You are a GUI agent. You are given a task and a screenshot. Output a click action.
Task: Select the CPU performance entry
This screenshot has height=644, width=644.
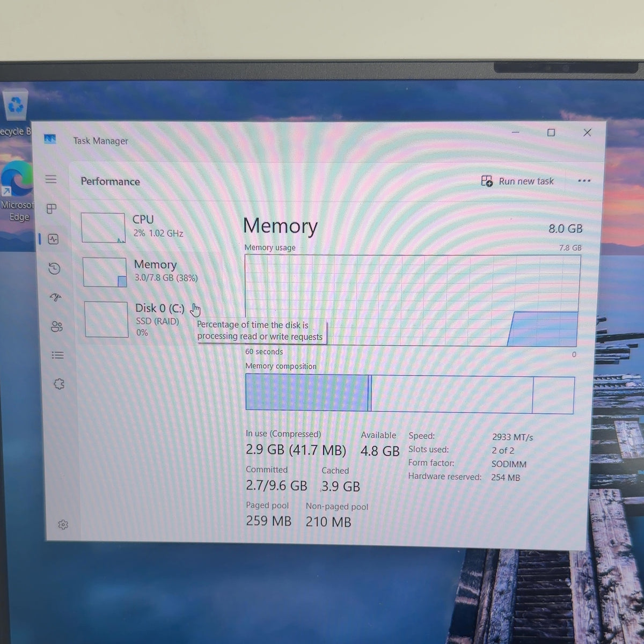pyautogui.click(x=156, y=226)
